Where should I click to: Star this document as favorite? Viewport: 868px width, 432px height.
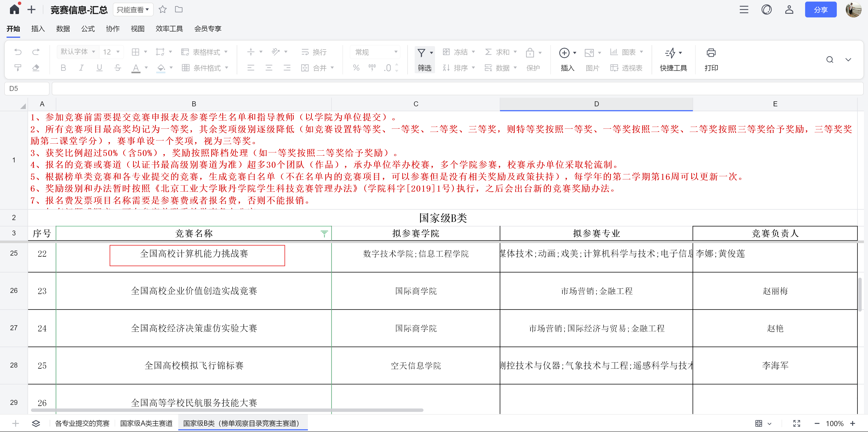pos(163,9)
